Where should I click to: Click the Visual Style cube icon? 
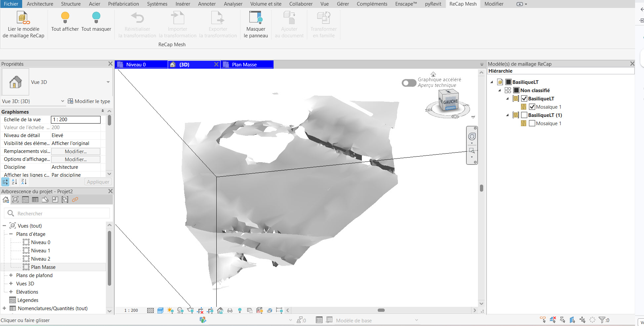(x=160, y=310)
